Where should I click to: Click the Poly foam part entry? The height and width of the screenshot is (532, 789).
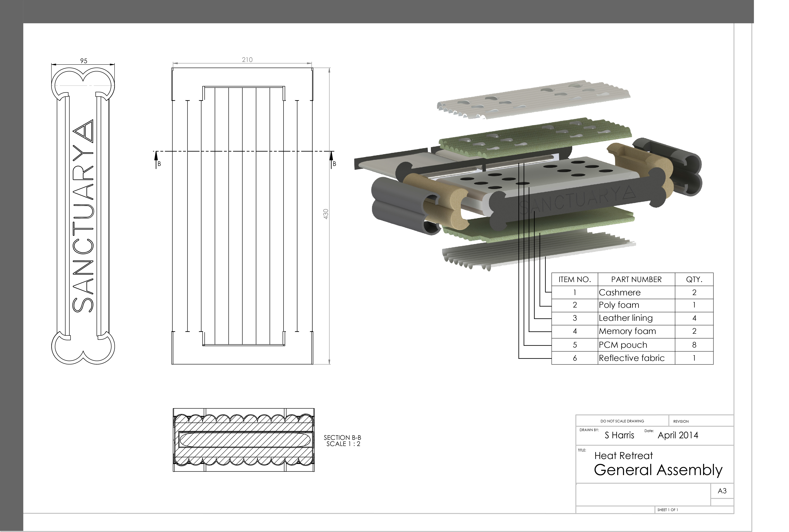619,305
